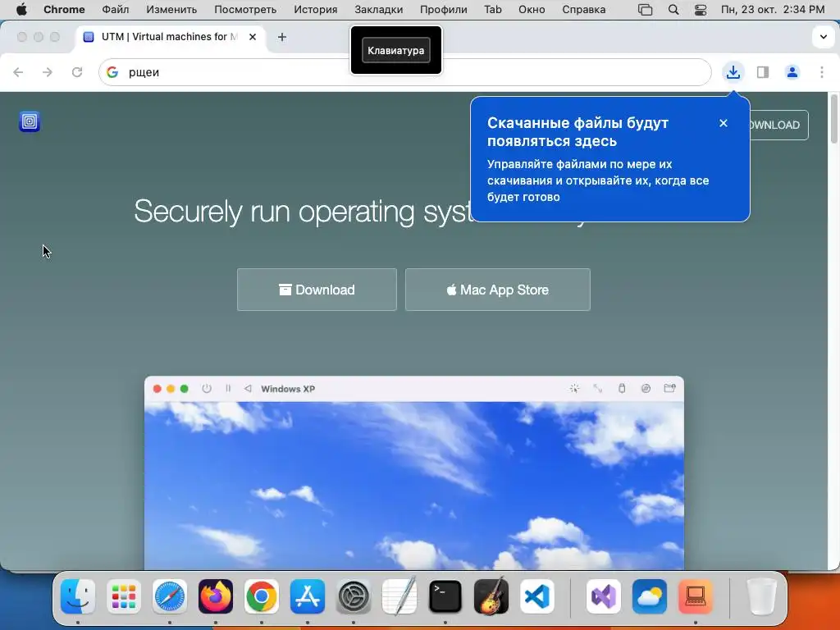Open the Изменить menu
The width and height of the screenshot is (840, 630).
pos(171,10)
